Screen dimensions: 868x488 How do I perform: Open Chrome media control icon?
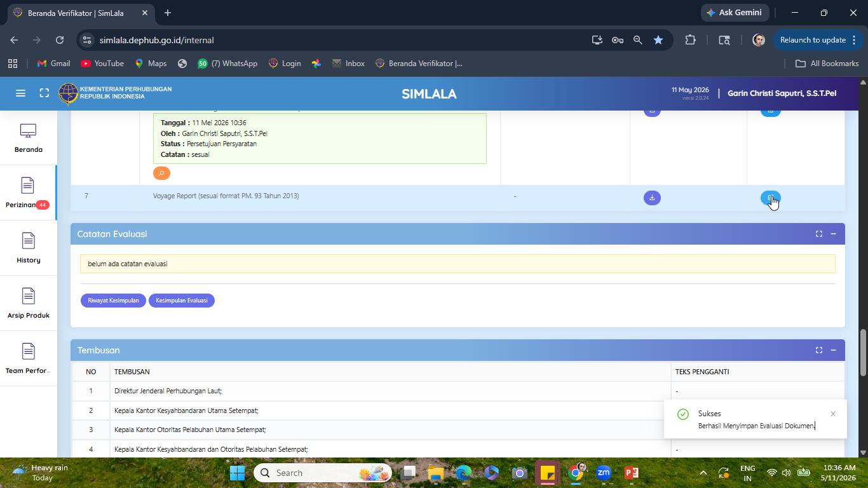point(724,40)
